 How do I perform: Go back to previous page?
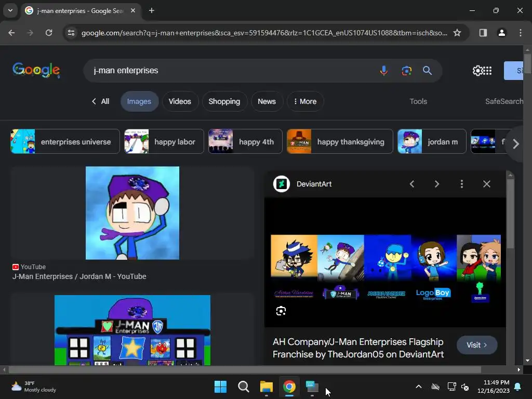(11, 33)
